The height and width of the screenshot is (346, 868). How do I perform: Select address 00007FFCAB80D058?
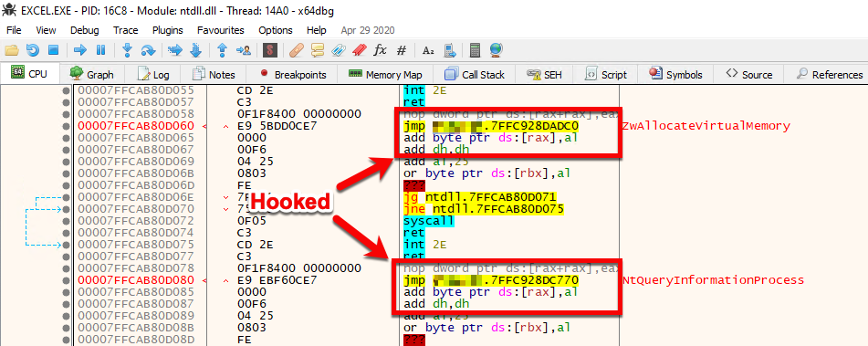point(136,114)
